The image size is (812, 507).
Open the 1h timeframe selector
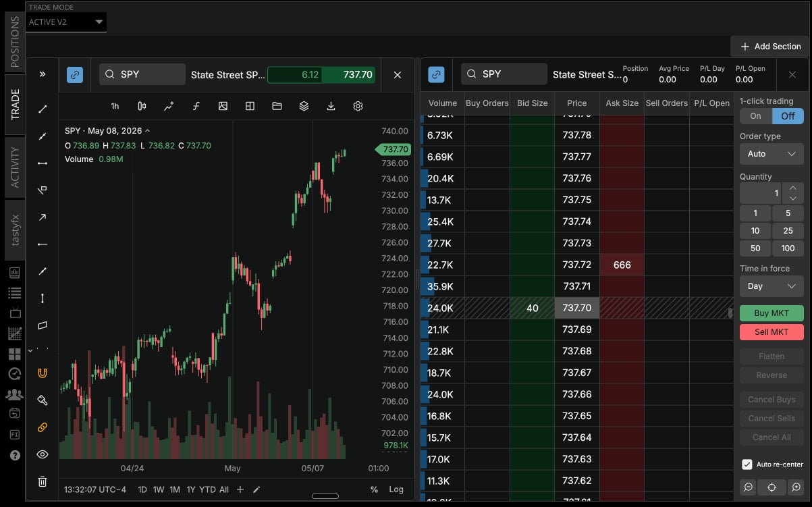pyautogui.click(x=115, y=106)
